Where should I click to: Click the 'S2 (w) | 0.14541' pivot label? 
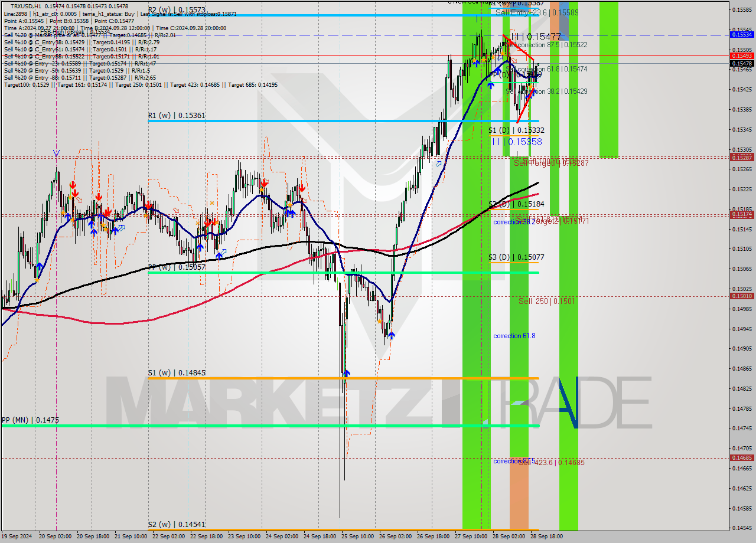pos(177,524)
